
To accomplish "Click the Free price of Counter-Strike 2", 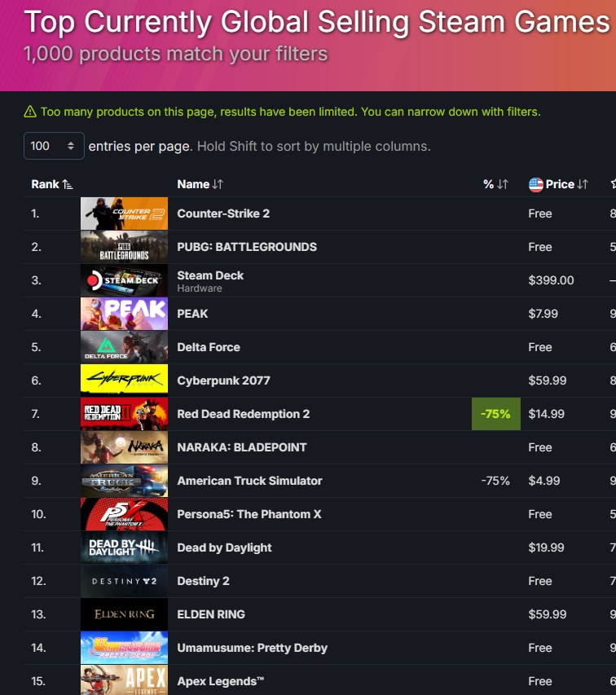I will pyautogui.click(x=539, y=213).
